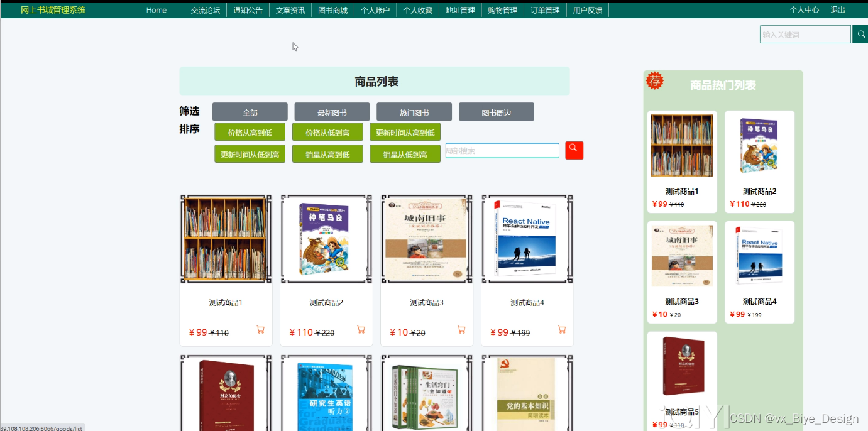Add 测试商品4 to cart via cart icon

pos(562,330)
